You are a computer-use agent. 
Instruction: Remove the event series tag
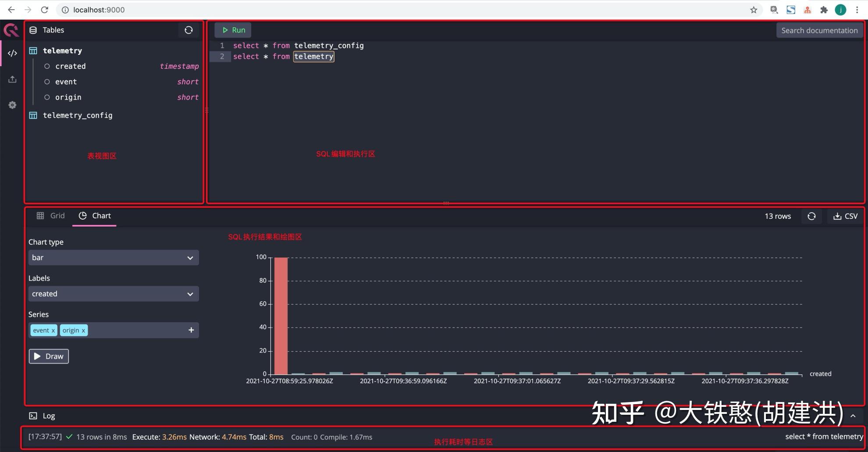click(53, 330)
